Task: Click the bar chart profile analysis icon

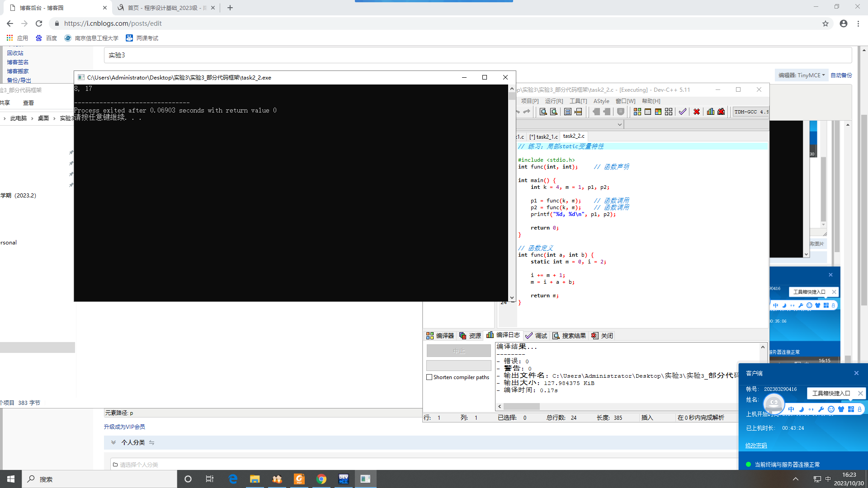Action: tap(711, 112)
